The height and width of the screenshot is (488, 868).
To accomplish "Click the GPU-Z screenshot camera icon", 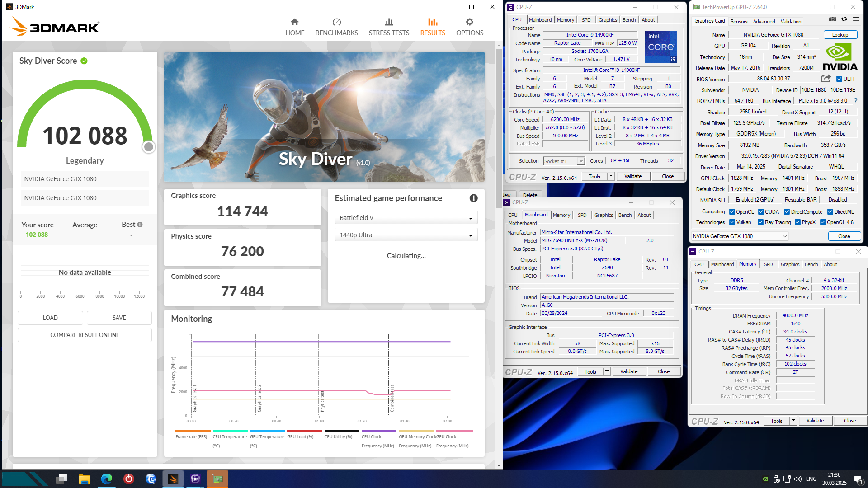I will click(x=832, y=19).
